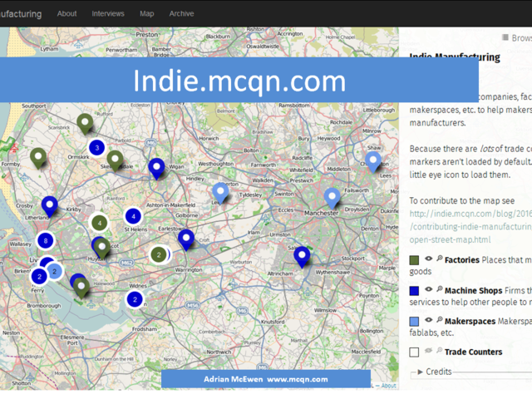
Task: Click the About link in map attribution
Action: [388, 386]
